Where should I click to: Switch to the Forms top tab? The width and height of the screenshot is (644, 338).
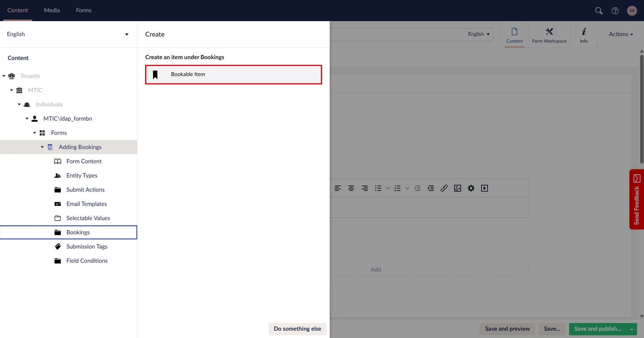(84, 10)
